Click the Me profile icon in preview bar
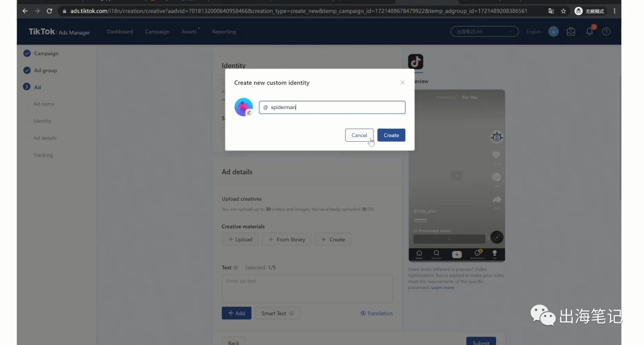The image size is (644, 345). point(494,254)
